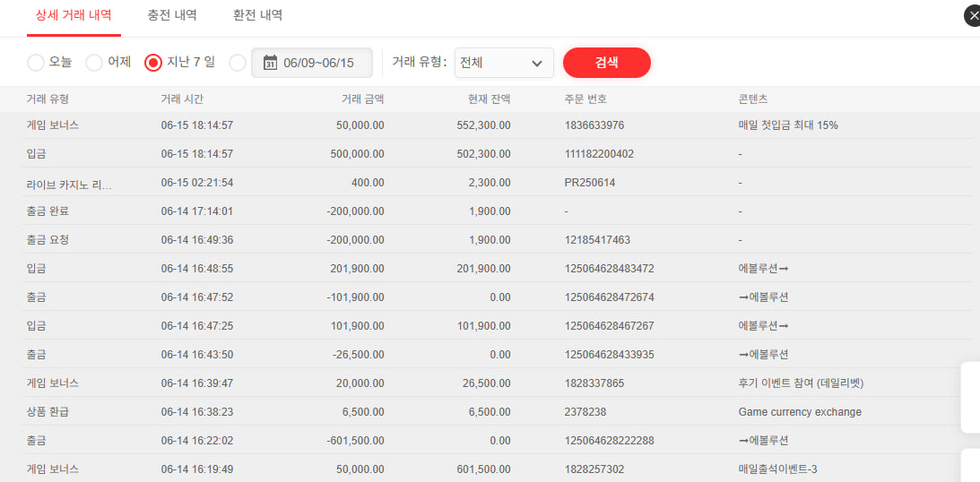
Task: Open the 거래 유형 dropdown showing 전체
Action: point(503,63)
